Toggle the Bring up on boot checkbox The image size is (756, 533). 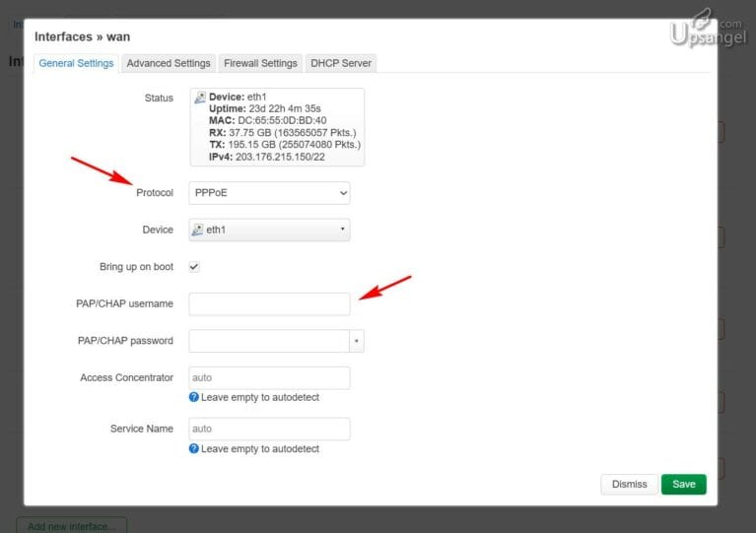click(x=194, y=267)
